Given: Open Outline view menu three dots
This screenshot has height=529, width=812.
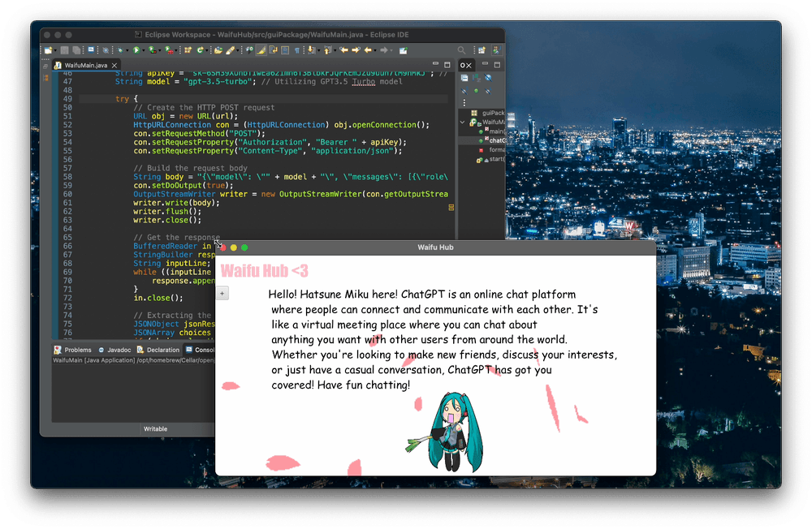Looking at the screenshot, I should [464, 102].
